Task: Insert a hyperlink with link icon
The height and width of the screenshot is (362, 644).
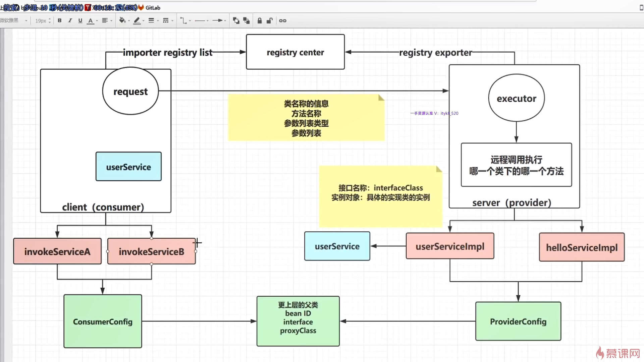Action: [283, 20]
